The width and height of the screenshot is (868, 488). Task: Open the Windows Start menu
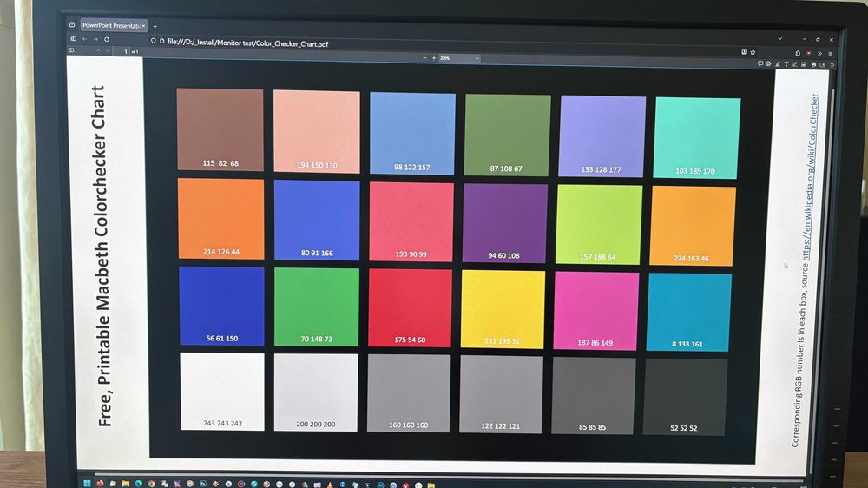point(87,484)
